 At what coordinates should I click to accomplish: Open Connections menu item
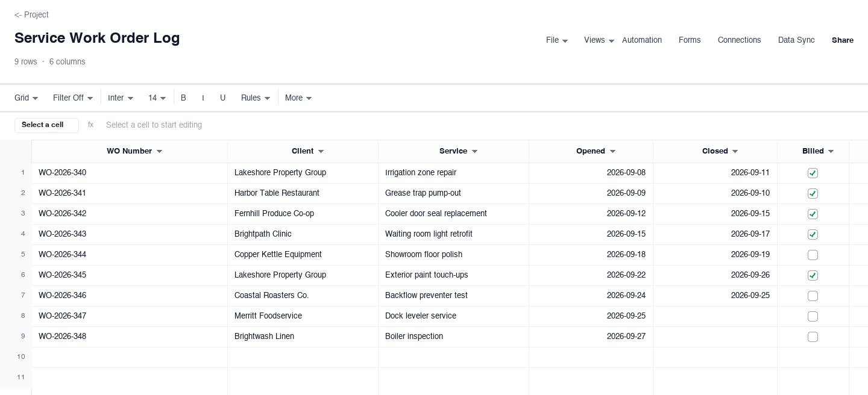739,40
